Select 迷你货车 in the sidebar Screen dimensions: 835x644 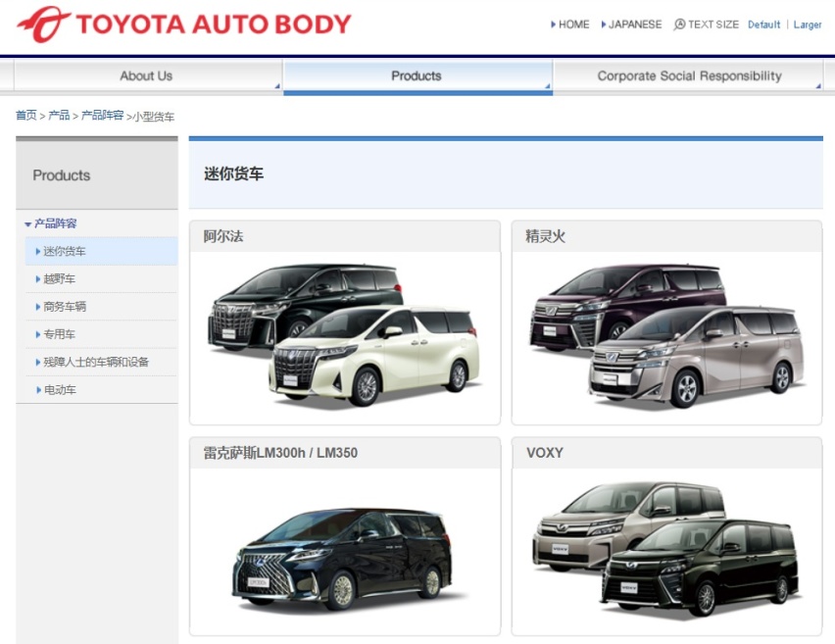tap(101, 251)
